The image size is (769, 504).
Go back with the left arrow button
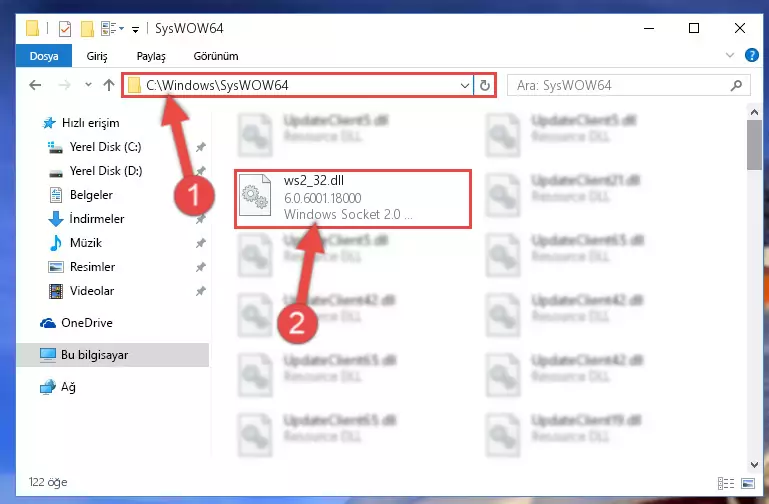(35, 85)
